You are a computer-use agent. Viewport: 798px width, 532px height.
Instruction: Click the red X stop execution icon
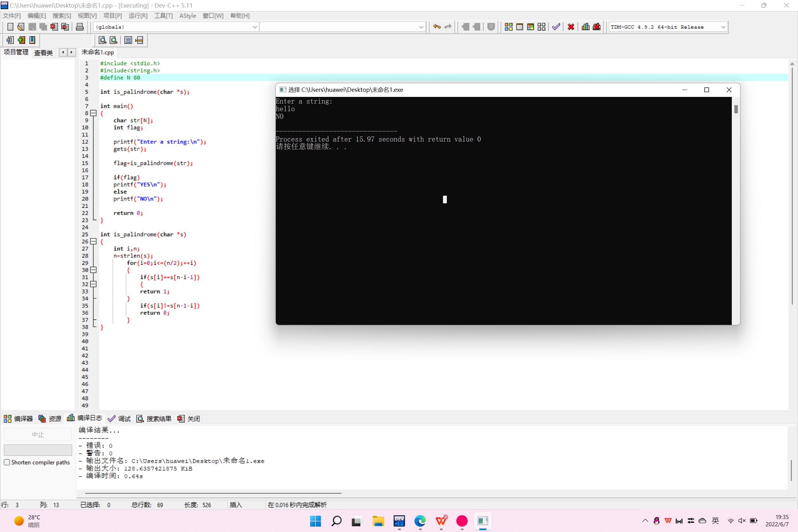571,27
